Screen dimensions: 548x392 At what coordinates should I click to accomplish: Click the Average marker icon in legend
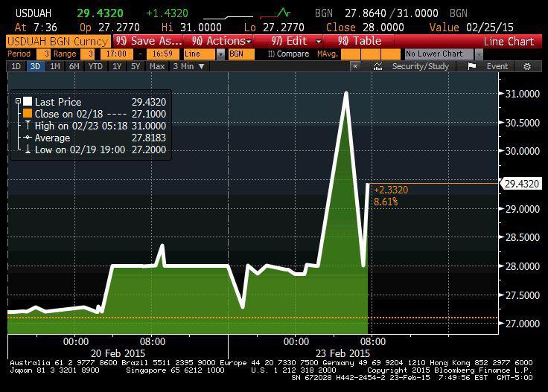[x=28, y=138]
